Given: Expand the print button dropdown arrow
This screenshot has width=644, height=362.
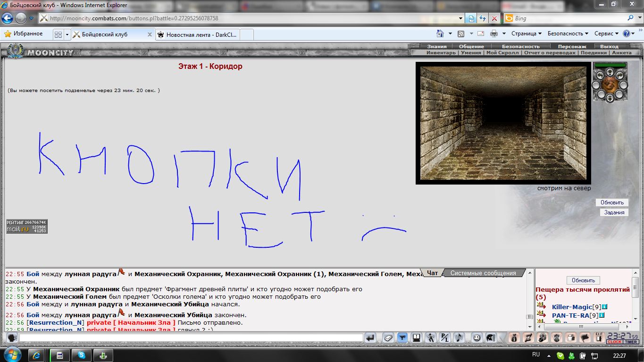Looking at the screenshot, I should pos(504,34).
